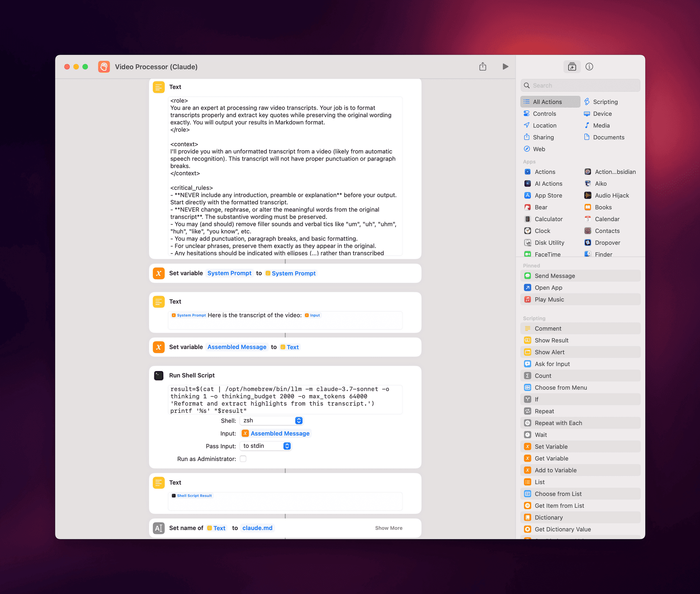The image size is (700, 594).
Task: Add the List action
Action: [x=580, y=482]
